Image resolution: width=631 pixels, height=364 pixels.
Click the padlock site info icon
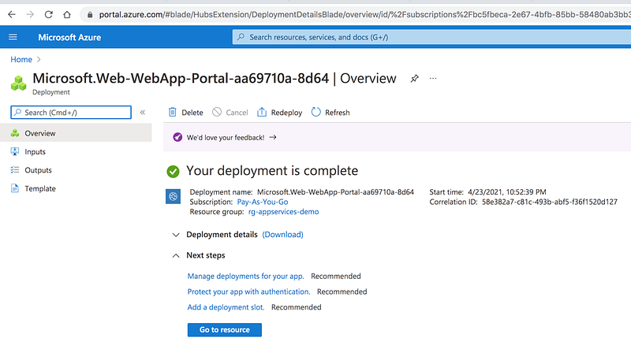[90, 15]
